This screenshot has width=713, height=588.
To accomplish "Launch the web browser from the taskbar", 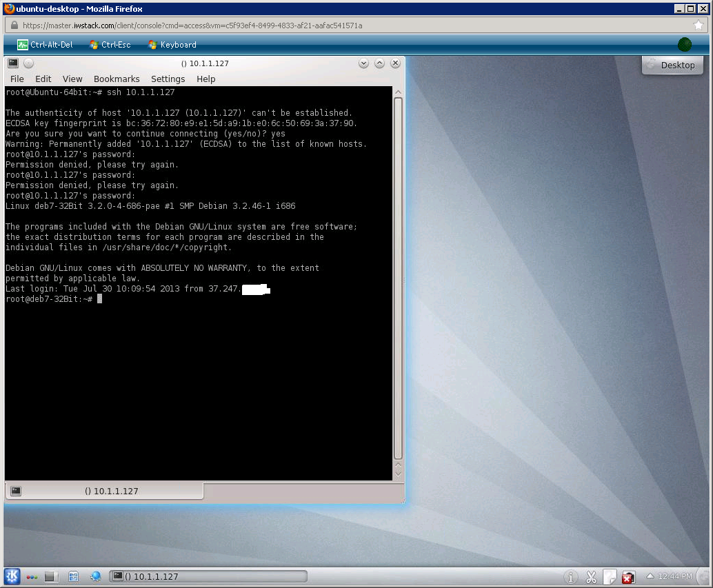I will [96, 576].
